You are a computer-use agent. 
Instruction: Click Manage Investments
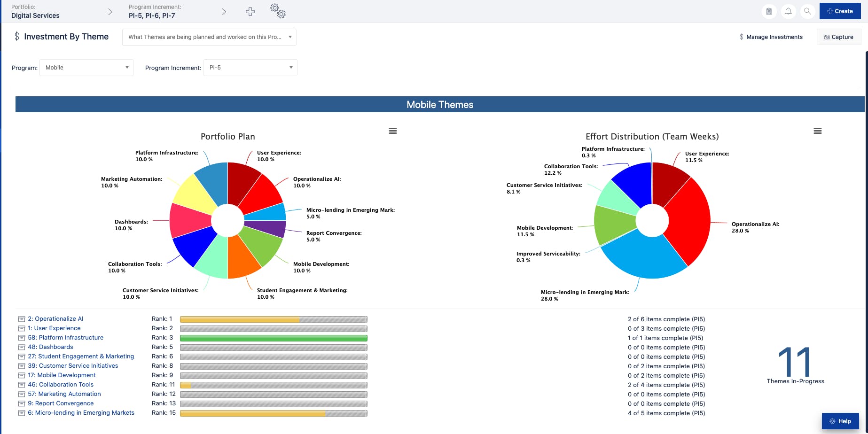pos(771,37)
